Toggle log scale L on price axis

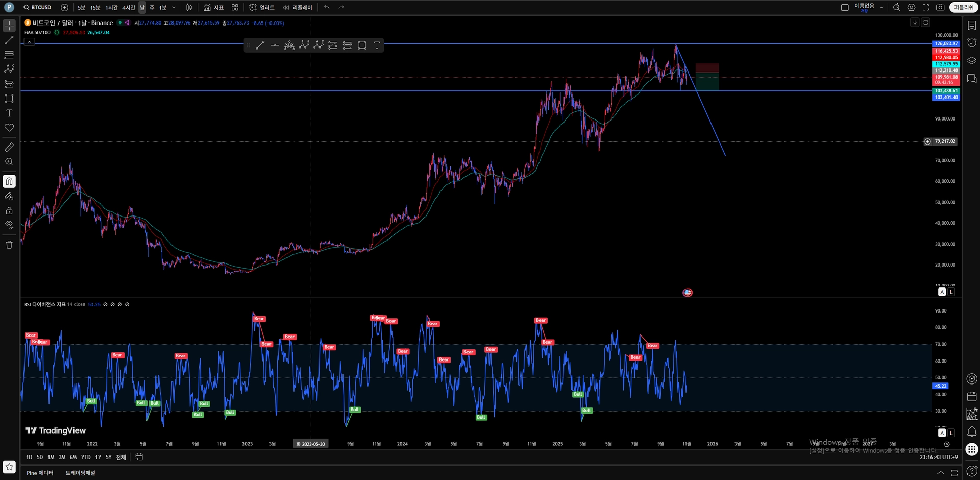tap(951, 292)
